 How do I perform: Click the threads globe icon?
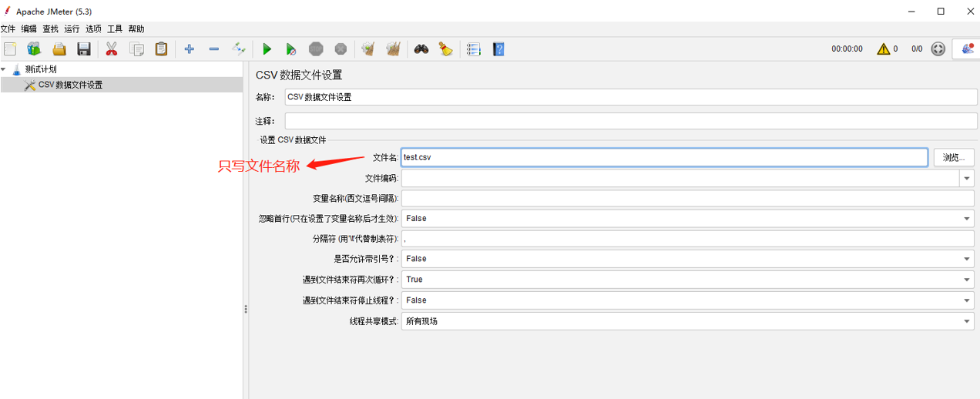coord(938,49)
